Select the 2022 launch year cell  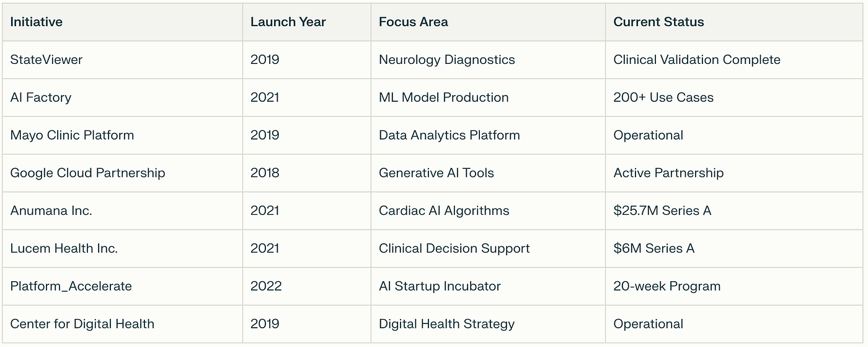307,286
